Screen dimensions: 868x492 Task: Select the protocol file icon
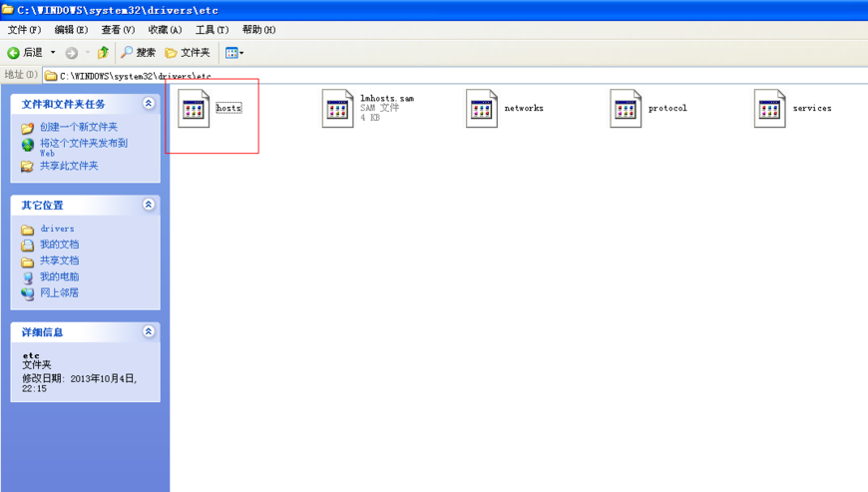[x=626, y=109]
